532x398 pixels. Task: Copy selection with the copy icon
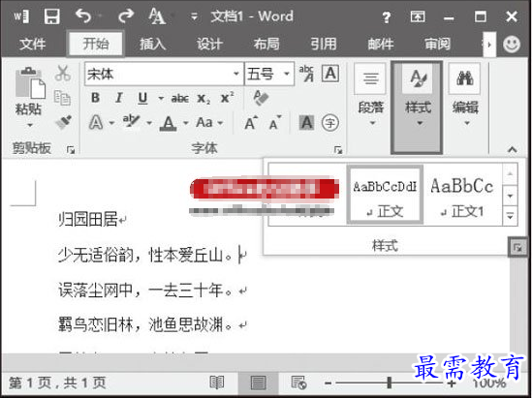tap(62, 98)
